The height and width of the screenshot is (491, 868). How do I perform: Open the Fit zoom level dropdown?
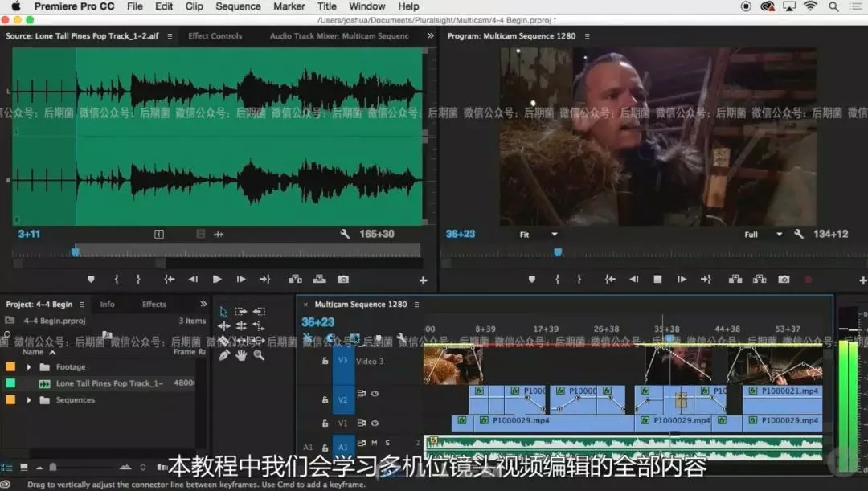pos(538,235)
